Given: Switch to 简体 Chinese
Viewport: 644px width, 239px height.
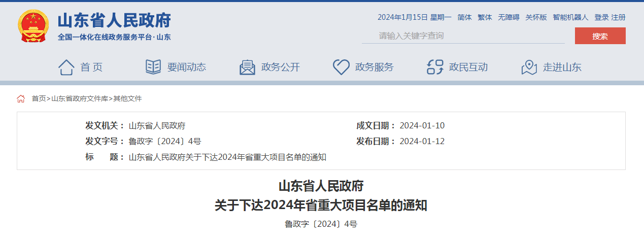Looking at the screenshot, I should coord(464,17).
